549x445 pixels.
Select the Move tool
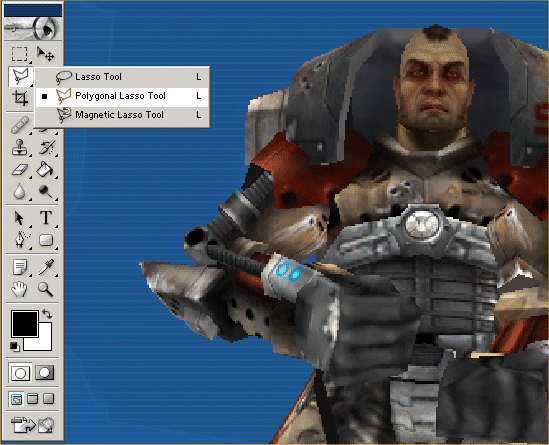click(45, 54)
